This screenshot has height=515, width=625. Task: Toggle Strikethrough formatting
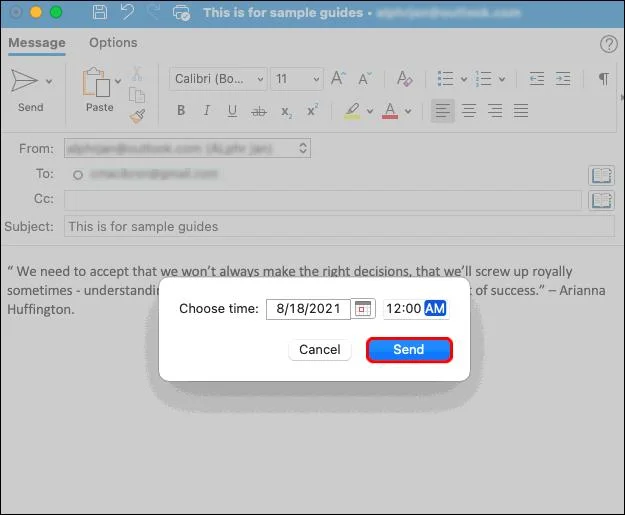click(259, 111)
